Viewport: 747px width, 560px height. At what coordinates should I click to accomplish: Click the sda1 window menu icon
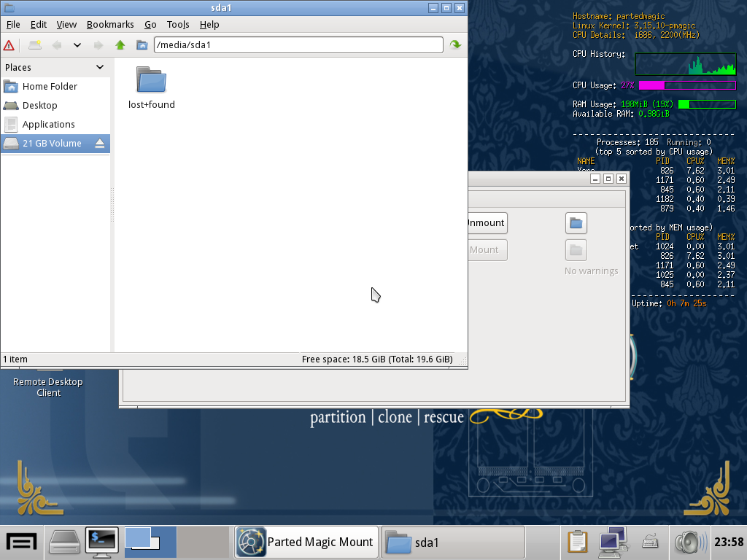tap(9, 7)
